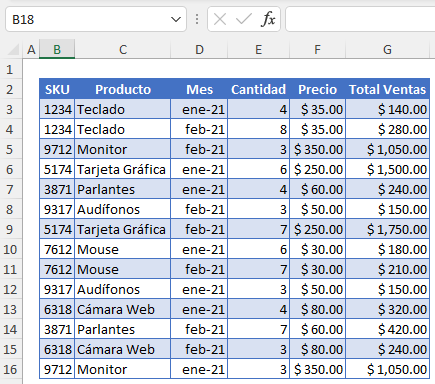
Task: Select row 5 header
Action: [x=10, y=149]
